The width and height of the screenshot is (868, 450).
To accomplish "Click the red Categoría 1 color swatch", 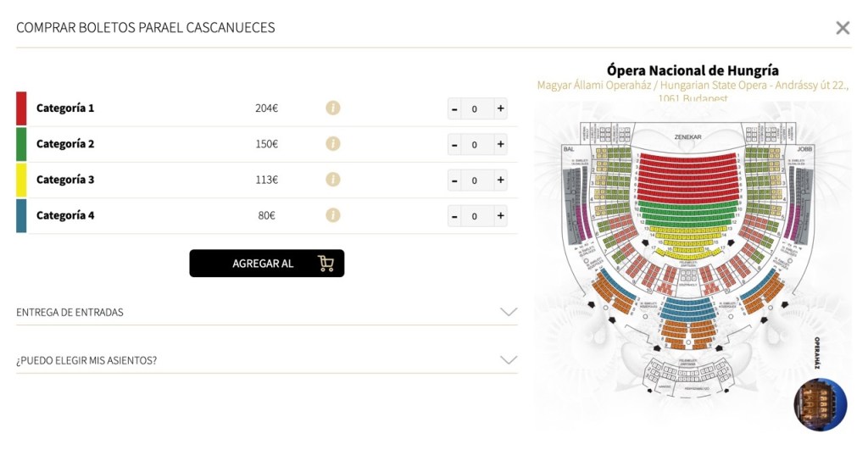I will [21, 108].
